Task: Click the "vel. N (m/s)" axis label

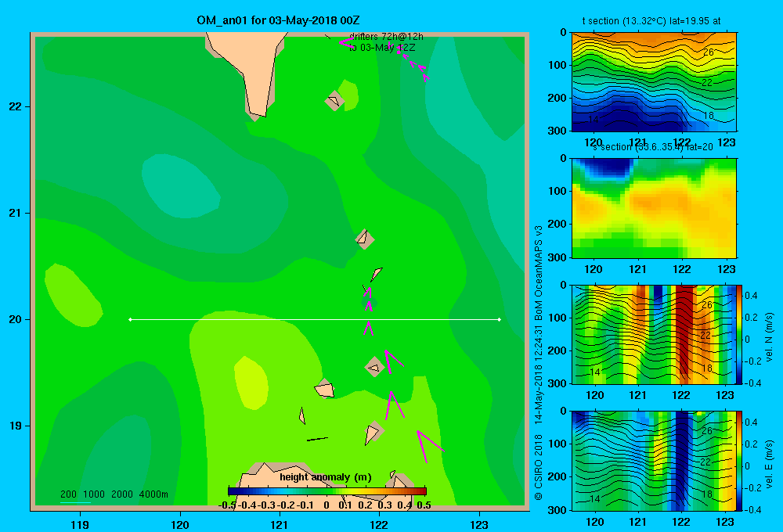Action: [x=770, y=337]
